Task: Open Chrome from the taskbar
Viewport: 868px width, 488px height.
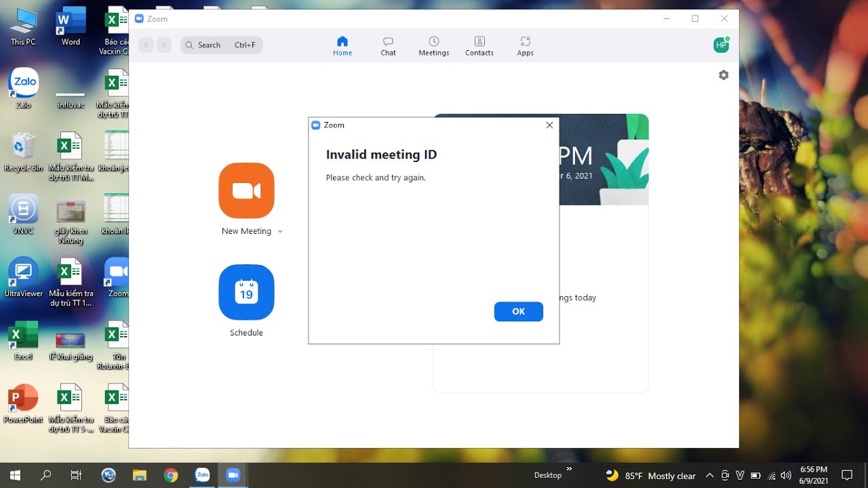Action: pos(171,475)
